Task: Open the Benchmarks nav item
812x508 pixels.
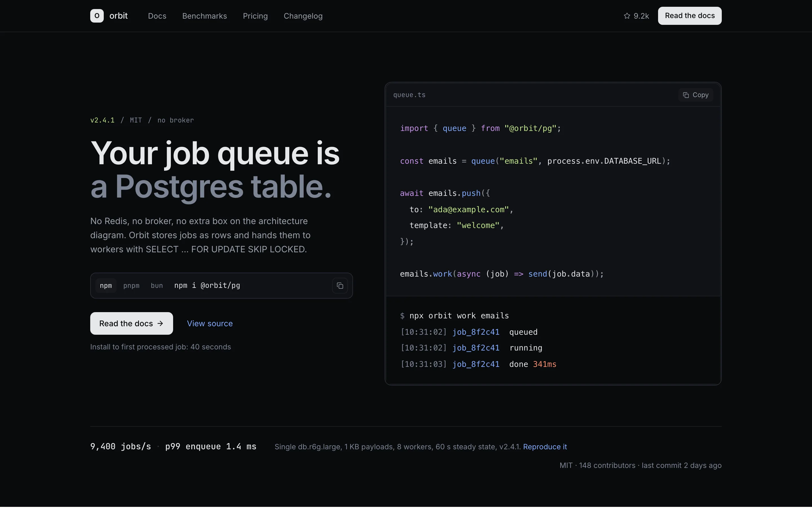Action: (x=204, y=16)
